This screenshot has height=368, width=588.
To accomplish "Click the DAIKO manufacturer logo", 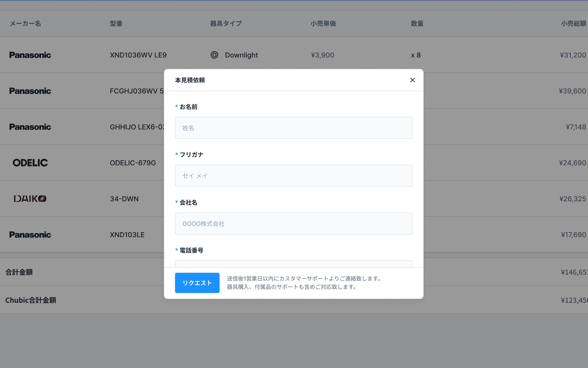I will (x=30, y=199).
